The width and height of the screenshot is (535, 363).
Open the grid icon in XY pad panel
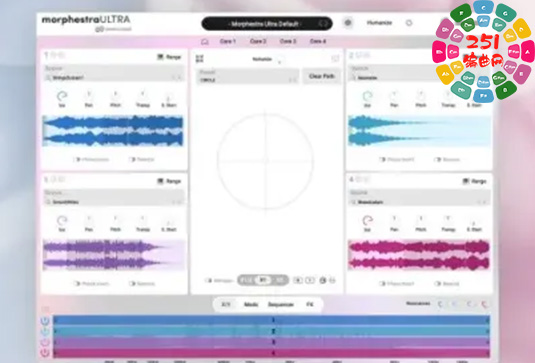(x=200, y=59)
